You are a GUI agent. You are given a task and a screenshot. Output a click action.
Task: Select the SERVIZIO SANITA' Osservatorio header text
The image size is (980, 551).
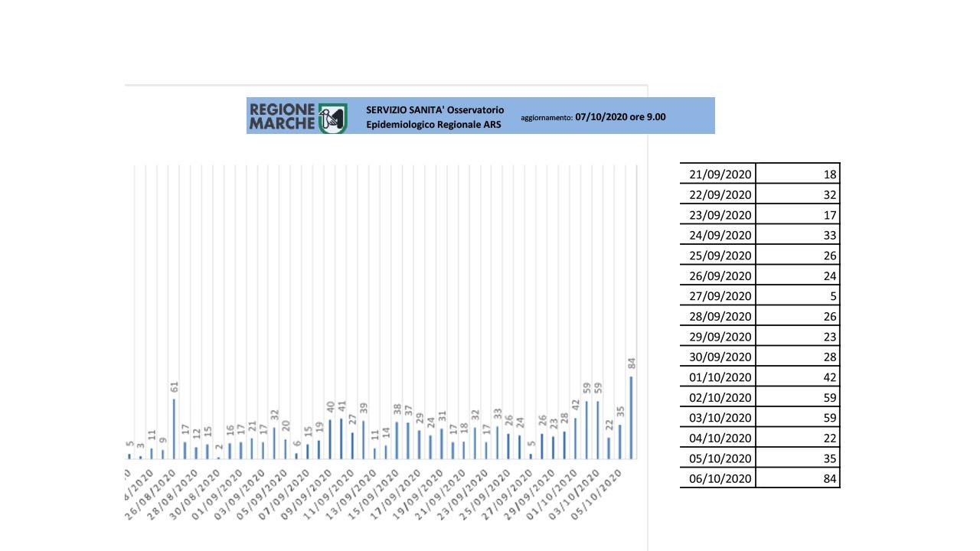(435, 110)
